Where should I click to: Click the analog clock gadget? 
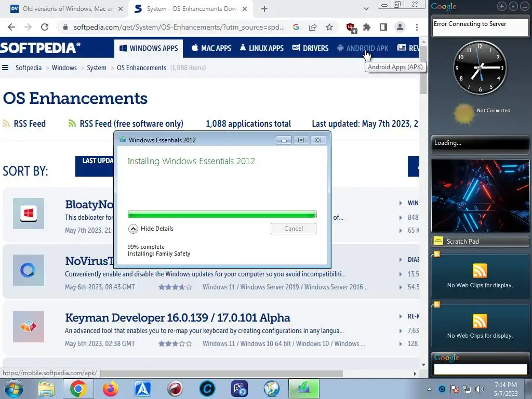pyautogui.click(x=480, y=68)
